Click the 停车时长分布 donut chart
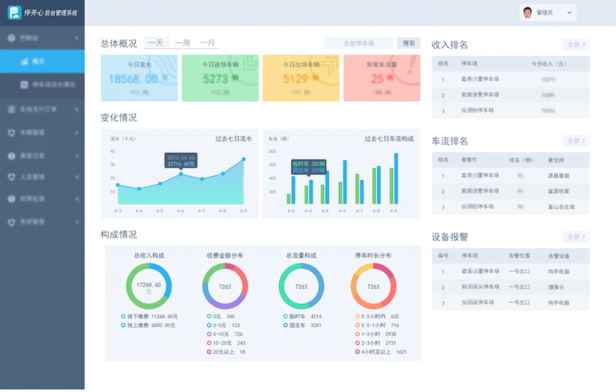Screen dimensions: 616x392 coord(373,286)
